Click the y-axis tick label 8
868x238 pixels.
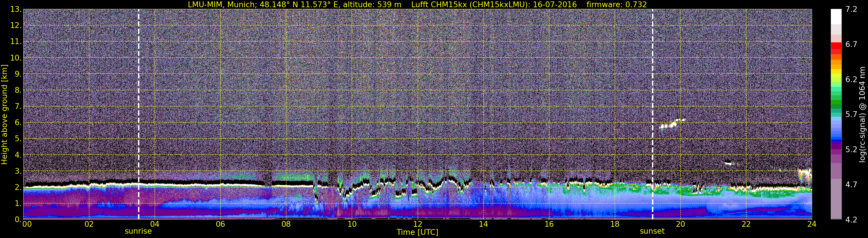18,90
